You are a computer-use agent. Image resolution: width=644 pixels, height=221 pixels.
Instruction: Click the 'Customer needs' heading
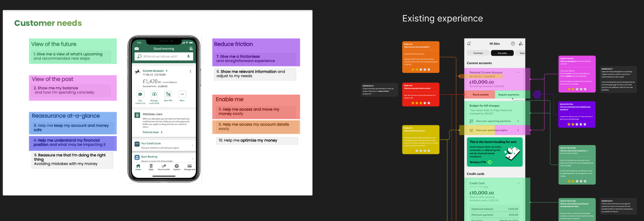point(48,23)
